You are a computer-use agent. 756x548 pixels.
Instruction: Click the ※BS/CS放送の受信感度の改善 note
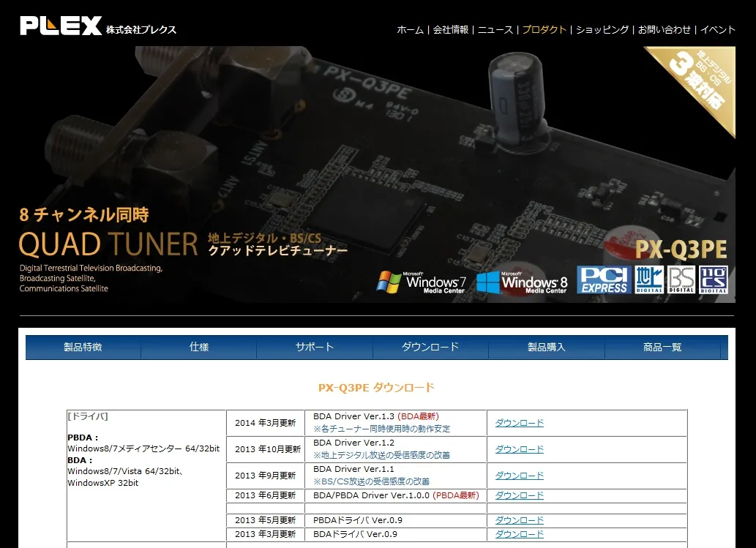click(371, 481)
